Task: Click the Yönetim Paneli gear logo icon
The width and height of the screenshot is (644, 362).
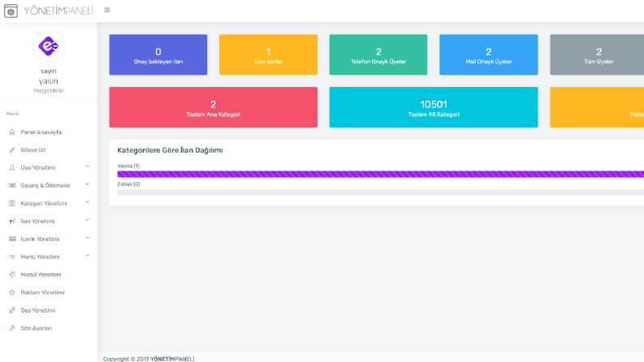Action: [x=11, y=11]
